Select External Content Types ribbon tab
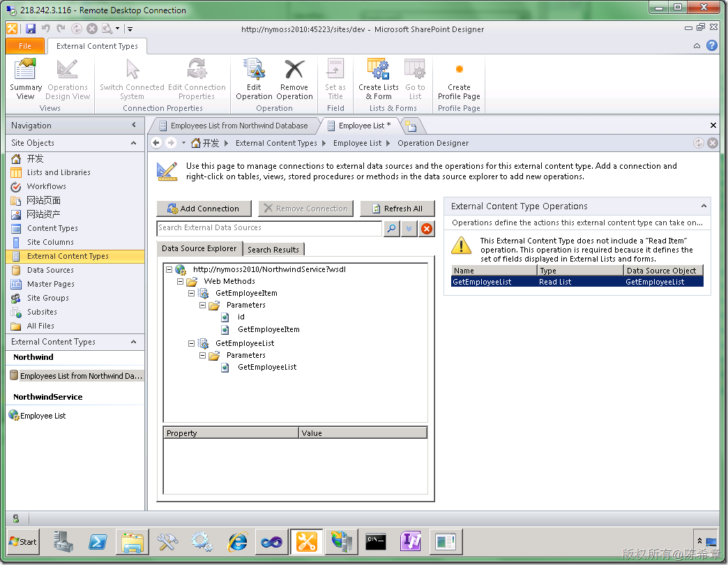Viewport: 728px width, 565px height. click(97, 46)
